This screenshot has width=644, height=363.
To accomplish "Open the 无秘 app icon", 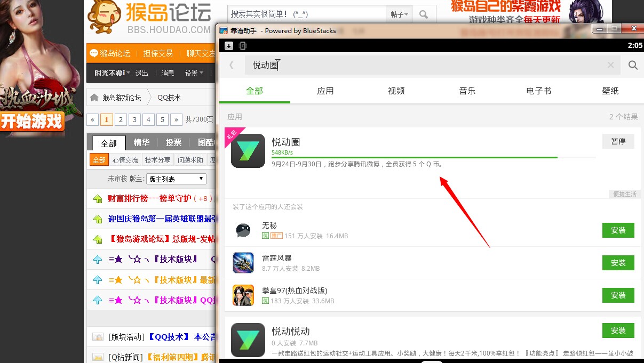I will (x=243, y=230).
